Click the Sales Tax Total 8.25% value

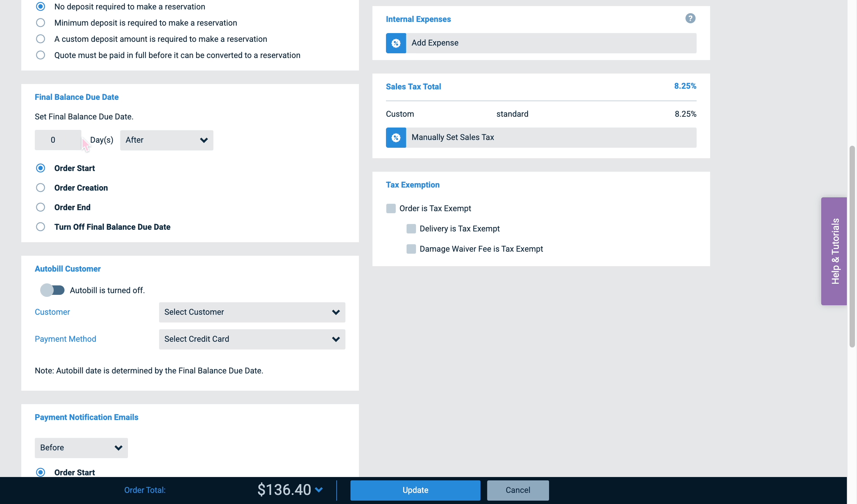point(685,86)
